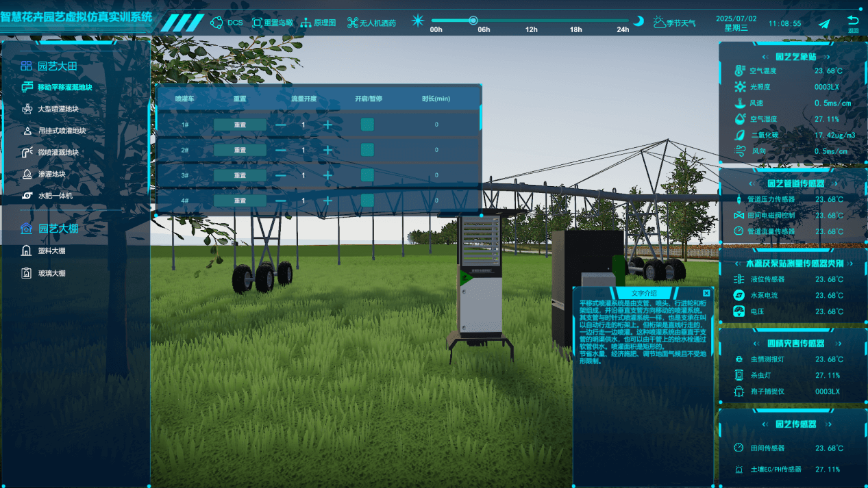The height and width of the screenshot is (488, 868).
Task: Toggle start/pause for sprinkler 2#
Action: tap(367, 150)
